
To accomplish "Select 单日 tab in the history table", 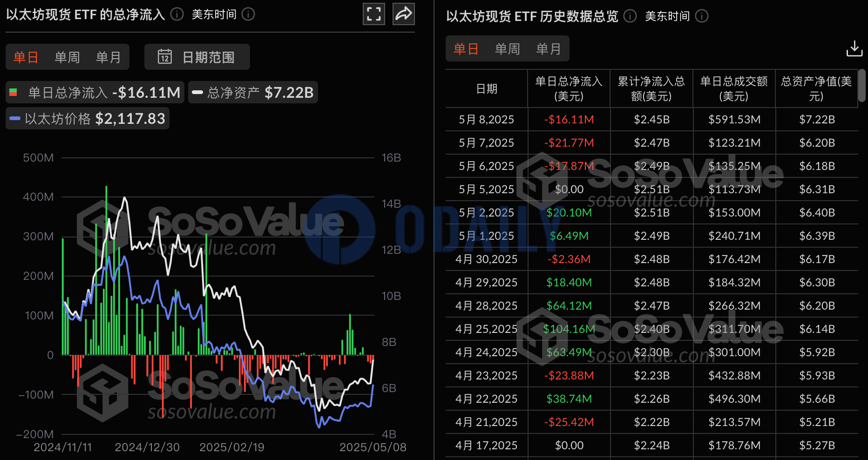I will (466, 49).
